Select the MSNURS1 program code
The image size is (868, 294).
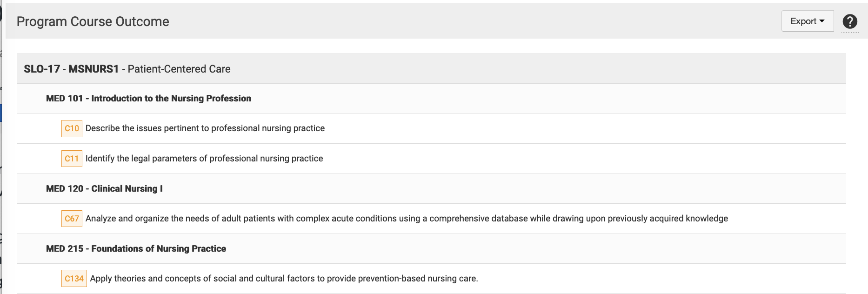pos(93,69)
